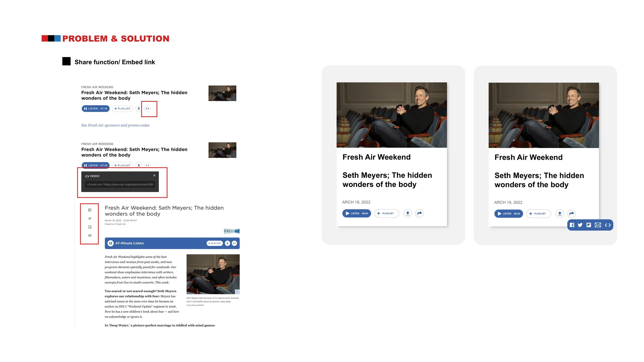644x362 pixels.
Task: Click embed code icon in blue share popup
Action: pyautogui.click(x=608, y=225)
